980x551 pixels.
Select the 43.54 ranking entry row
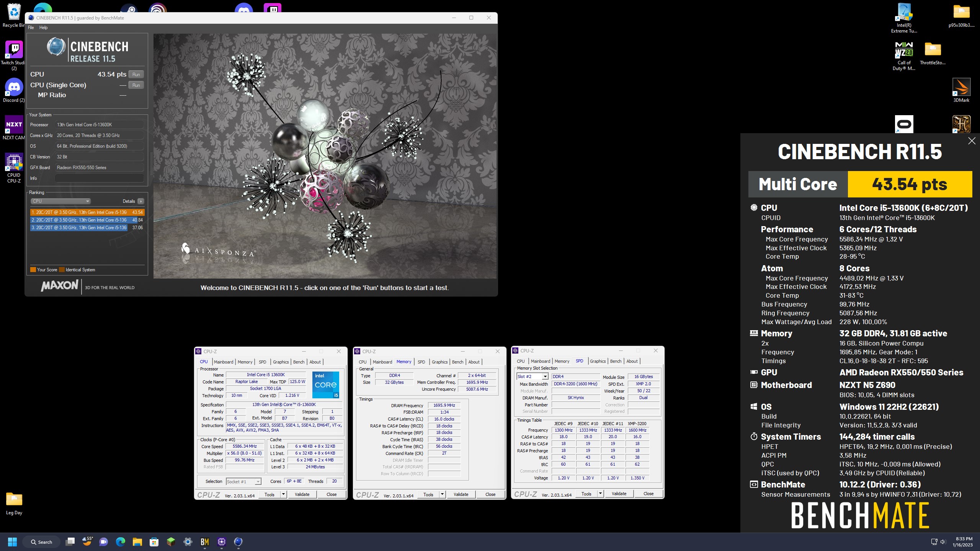tap(87, 212)
